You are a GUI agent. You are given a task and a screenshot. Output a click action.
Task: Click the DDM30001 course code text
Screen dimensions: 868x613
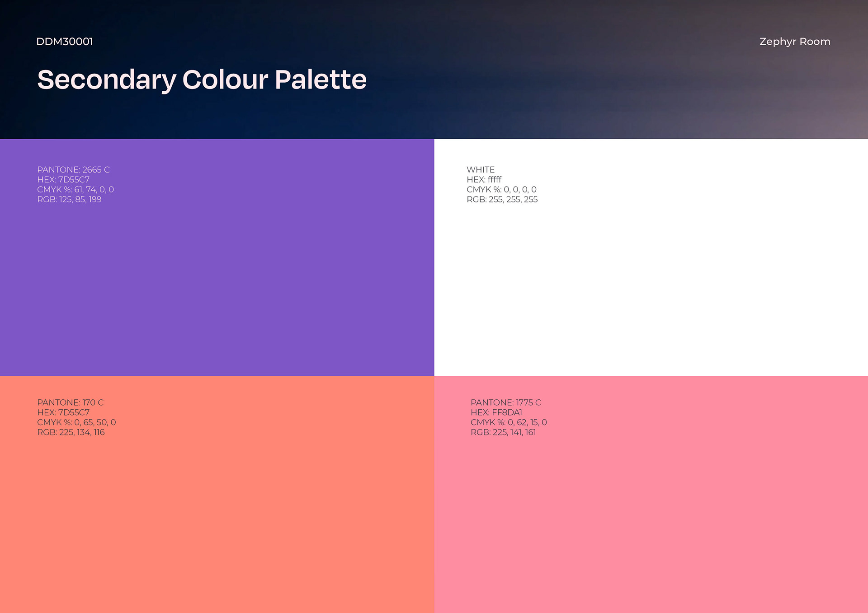(x=65, y=42)
